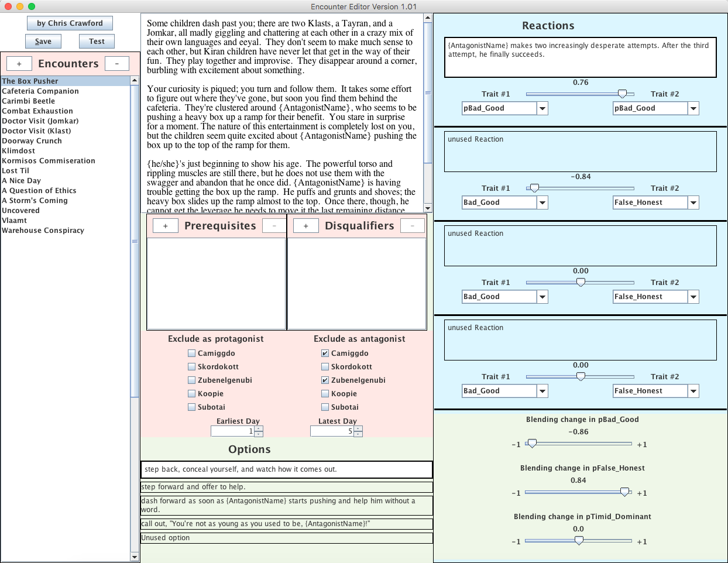The height and width of the screenshot is (563, 728).
Task: Uncheck Zubenelgenubi under Exclude as antagonist
Action: [x=325, y=380]
